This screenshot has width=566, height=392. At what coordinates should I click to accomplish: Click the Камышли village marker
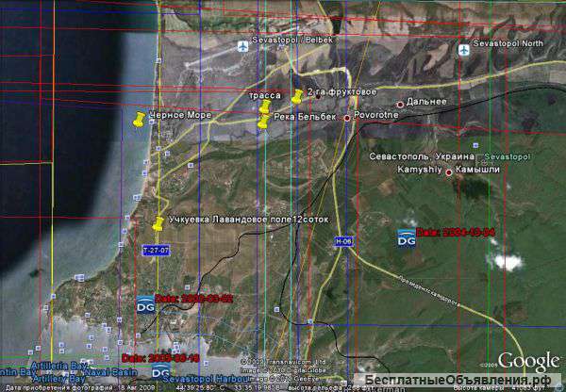tap(448, 171)
